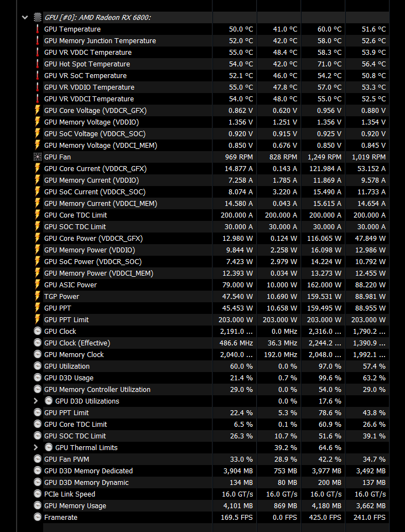405x532 pixels.
Task: Click the 97.0 % maximum GPU utilization value
Action: (330, 366)
